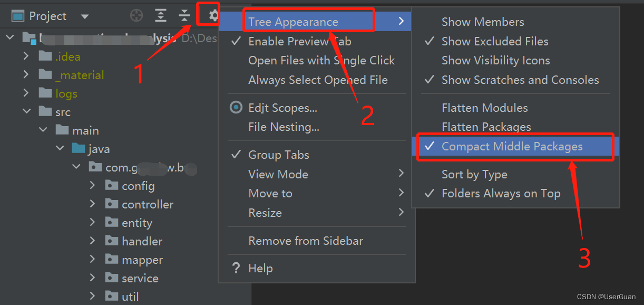
Task: Open the View Mode submenu
Action: coord(278,174)
